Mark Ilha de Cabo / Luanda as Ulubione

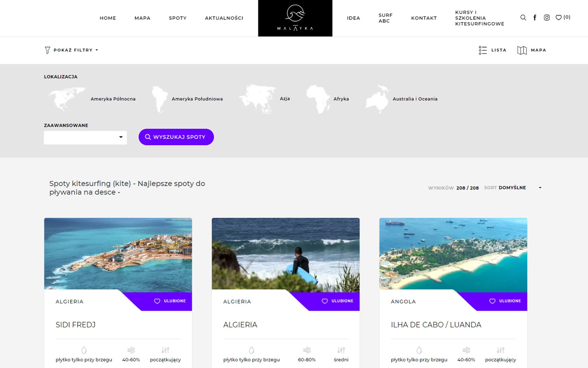[505, 301]
